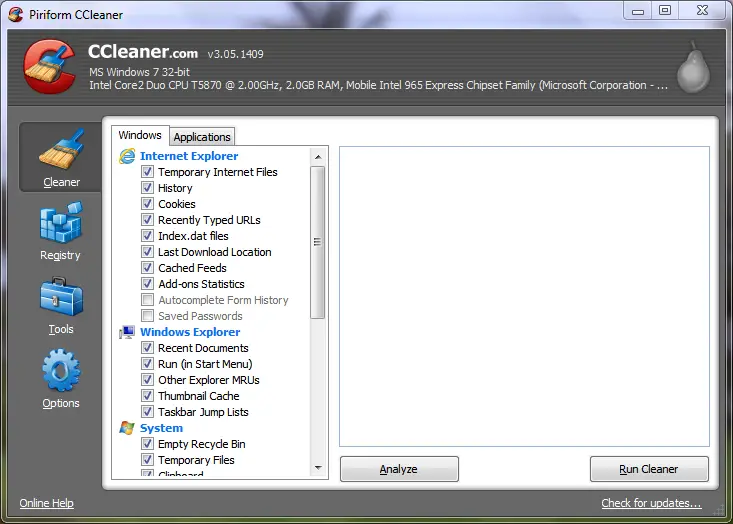
Task: Toggle Index.dat files checkbox
Action: coord(147,236)
